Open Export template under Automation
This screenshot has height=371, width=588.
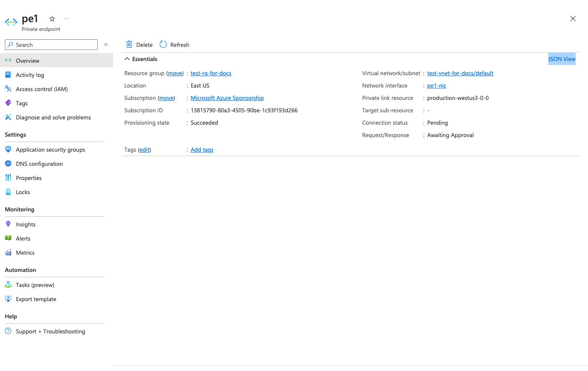pyautogui.click(x=36, y=299)
